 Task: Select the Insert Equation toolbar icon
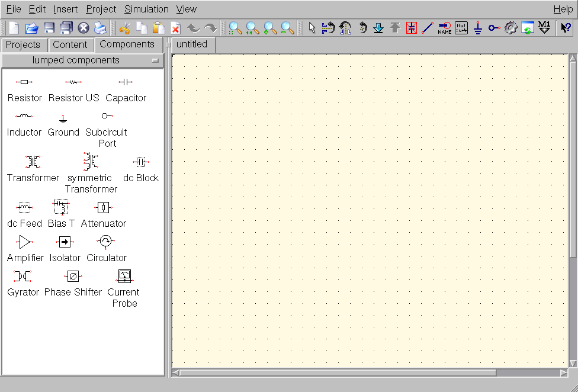tap(461, 28)
